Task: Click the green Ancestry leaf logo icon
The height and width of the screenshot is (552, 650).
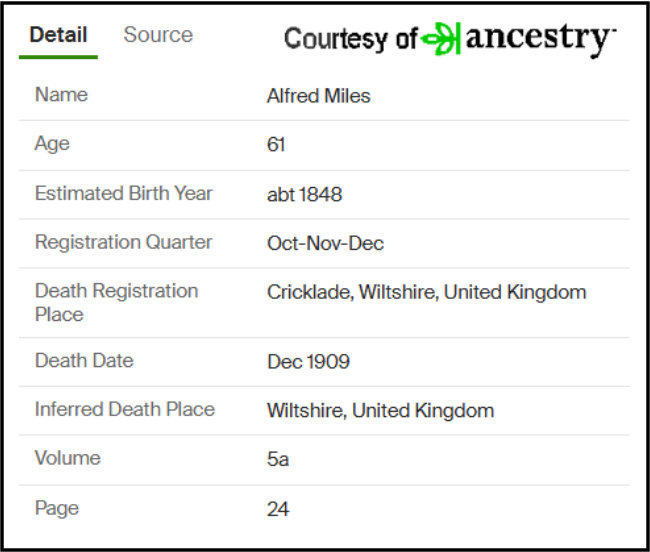Action: tap(440, 39)
